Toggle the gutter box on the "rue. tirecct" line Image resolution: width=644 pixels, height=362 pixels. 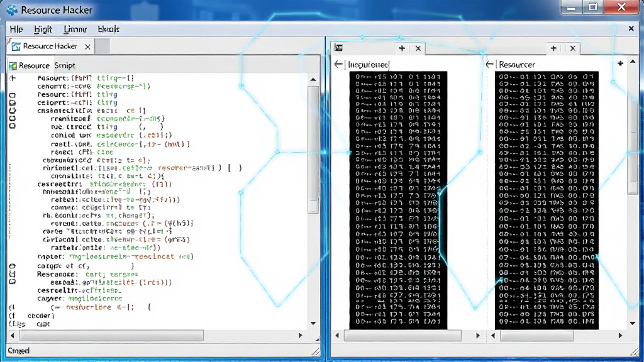click(13, 126)
